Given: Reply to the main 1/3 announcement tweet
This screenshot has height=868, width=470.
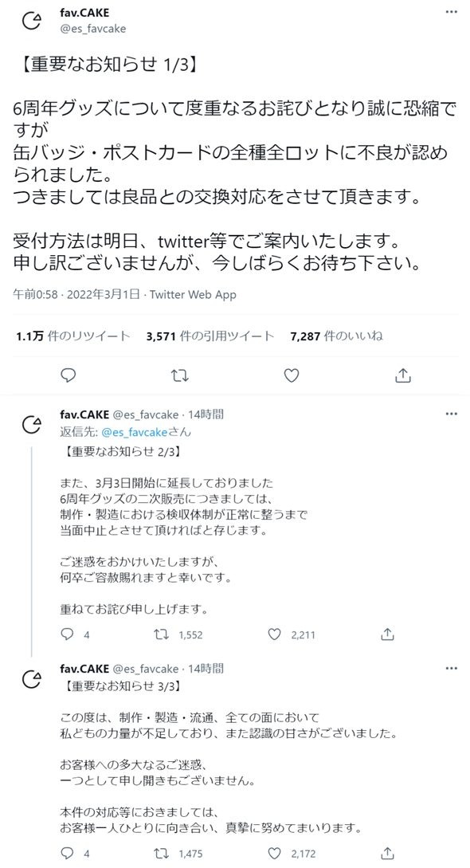Looking at the screenshot, I should click(x=68, y=376).
